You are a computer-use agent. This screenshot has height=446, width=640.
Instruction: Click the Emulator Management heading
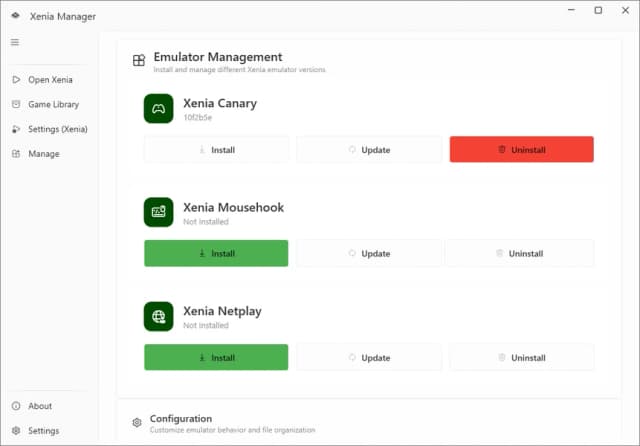point(218,57)
